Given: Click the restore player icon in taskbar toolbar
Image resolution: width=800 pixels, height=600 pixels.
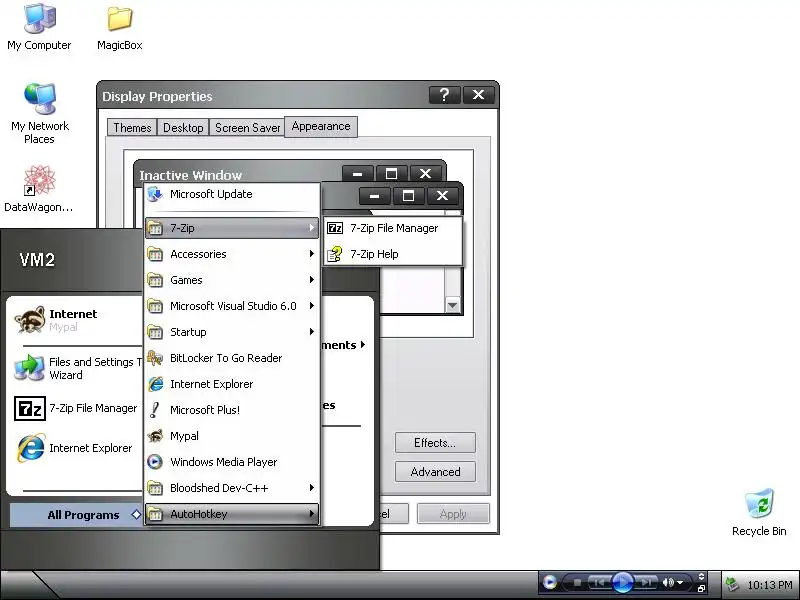Looking at the screenshot, I should [702, 589].
